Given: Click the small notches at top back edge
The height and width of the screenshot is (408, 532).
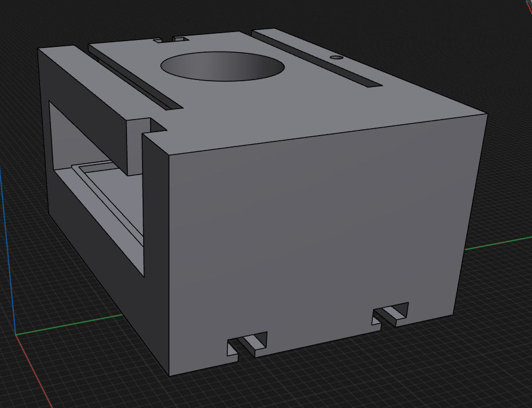Looking at the screenshot, I should 171,39.
